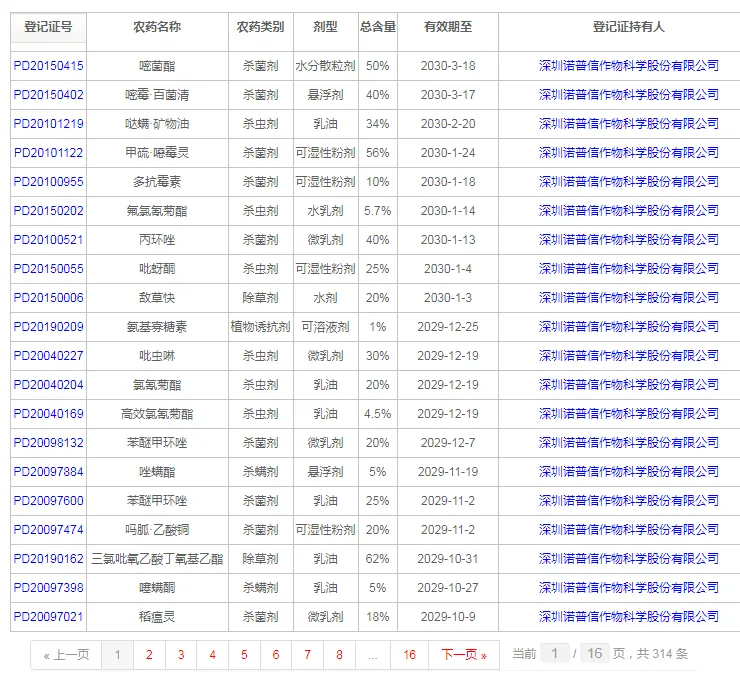Open registration link PD20040204
The height and width of the screenshot is (681, 740).
click(49, 385)
